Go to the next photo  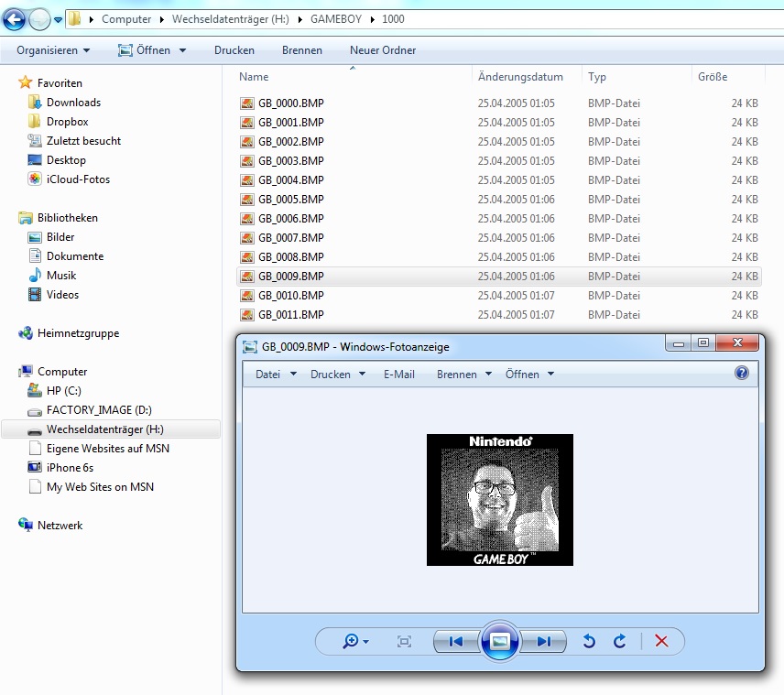click(x=544, y=642)
